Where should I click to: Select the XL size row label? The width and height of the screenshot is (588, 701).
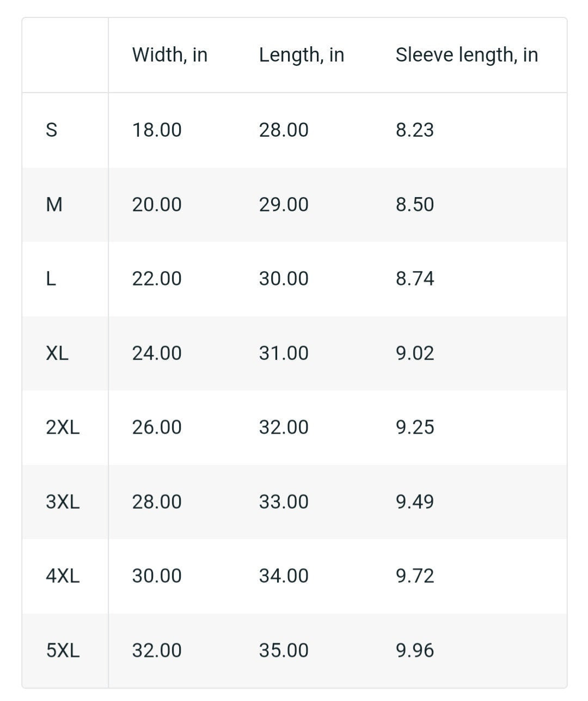pyautogui.click(x=57, y=353)
